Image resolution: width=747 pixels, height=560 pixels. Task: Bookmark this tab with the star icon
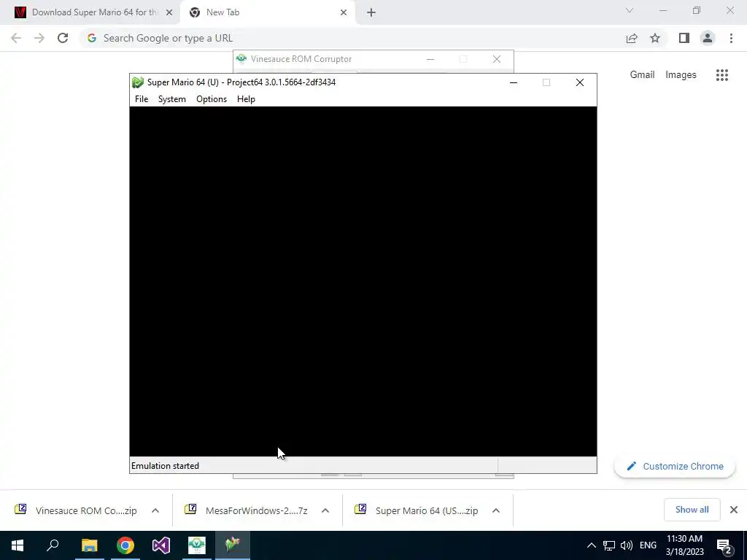pos(655,38)
